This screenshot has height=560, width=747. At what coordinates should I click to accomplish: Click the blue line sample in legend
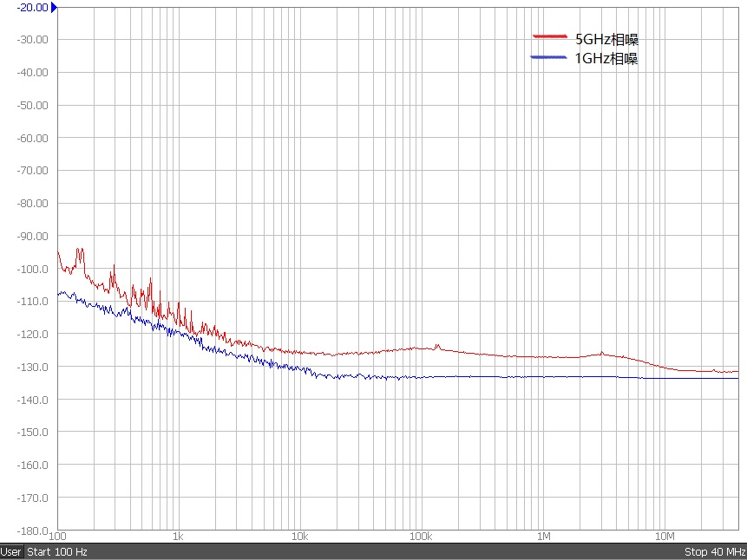click(549, 57)
